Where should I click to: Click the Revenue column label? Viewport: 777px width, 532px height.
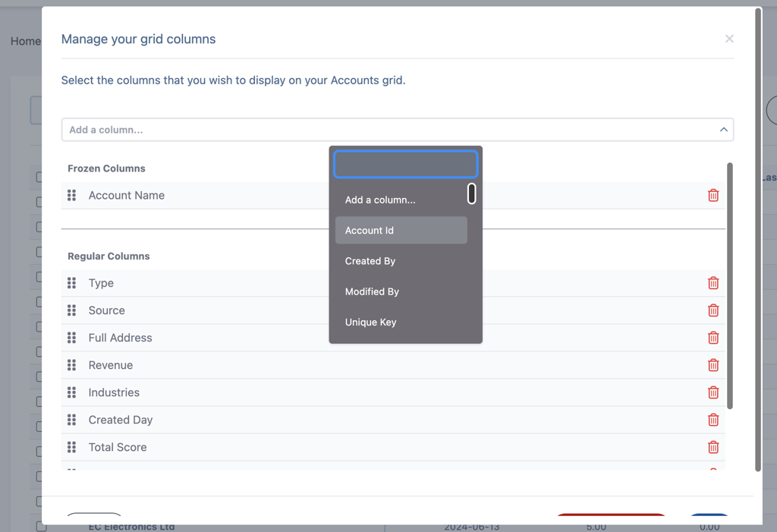[111, 365]
